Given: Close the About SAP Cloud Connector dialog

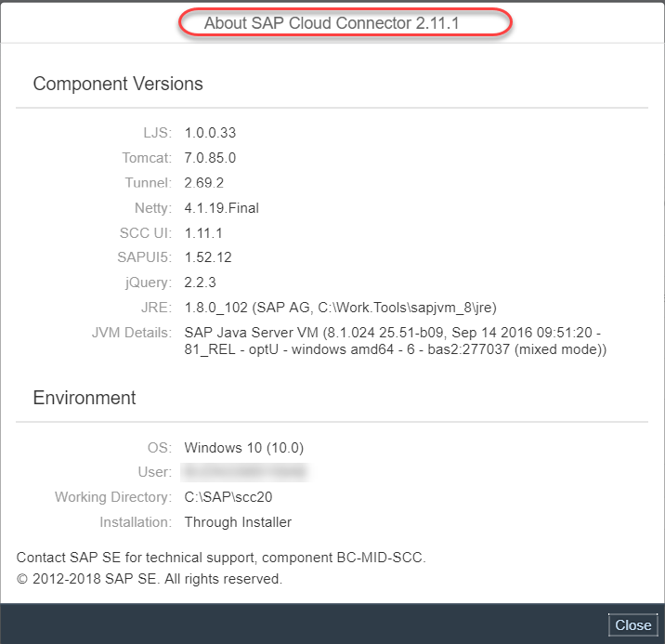Looking at the screenshot, I should pos(632,624).
